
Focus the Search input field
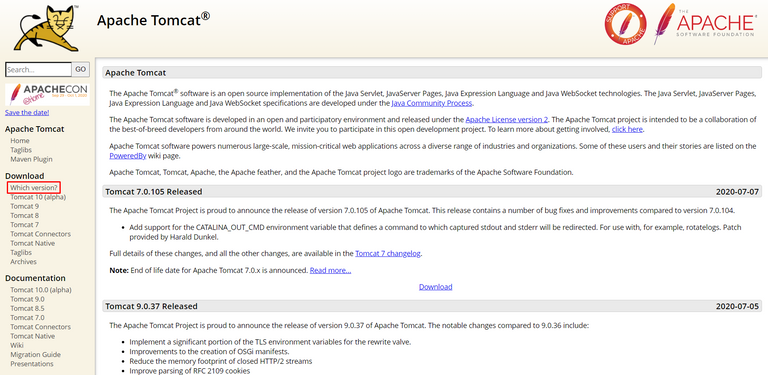point(39,70)
